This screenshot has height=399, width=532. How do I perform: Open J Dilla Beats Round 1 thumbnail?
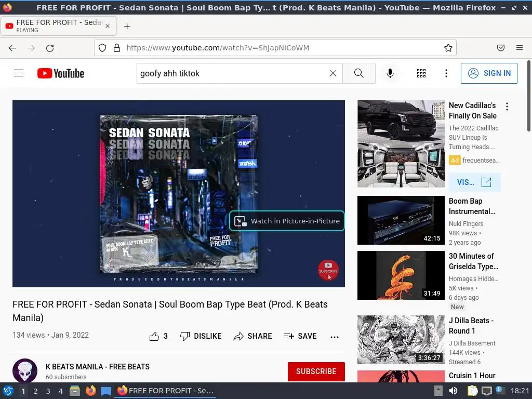(401, 340)
